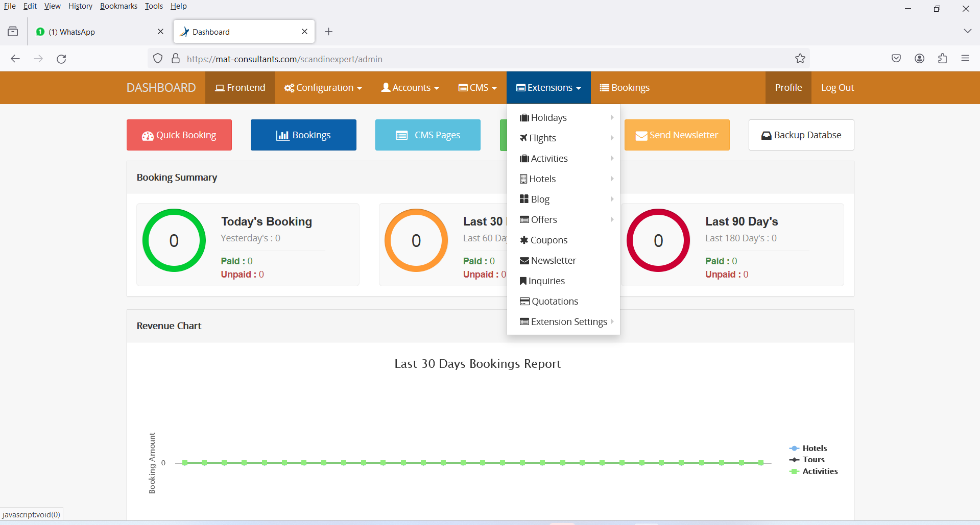Toggle the Tours series in chart legend
Screen dimensions: 980x525
coord(813,460)
